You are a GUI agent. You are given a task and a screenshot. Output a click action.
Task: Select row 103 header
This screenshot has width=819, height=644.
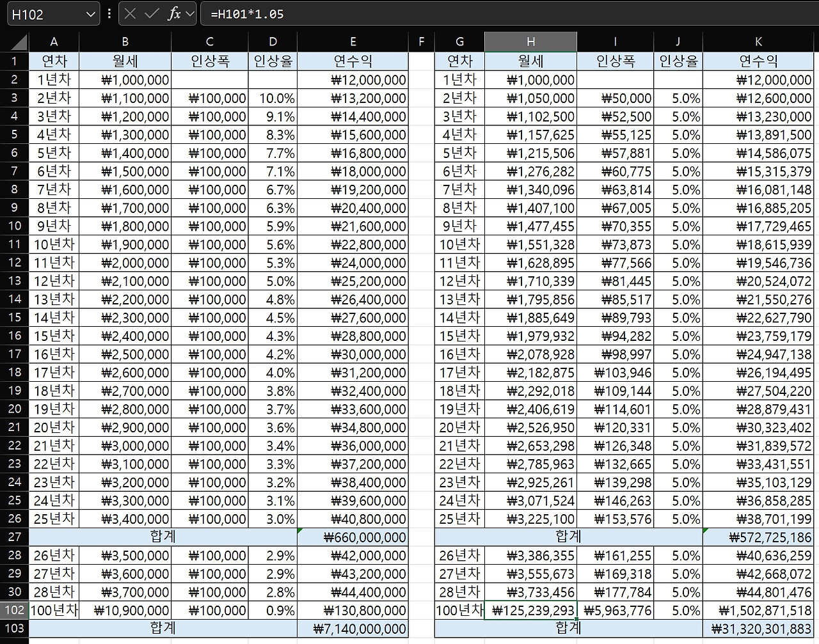15,629
